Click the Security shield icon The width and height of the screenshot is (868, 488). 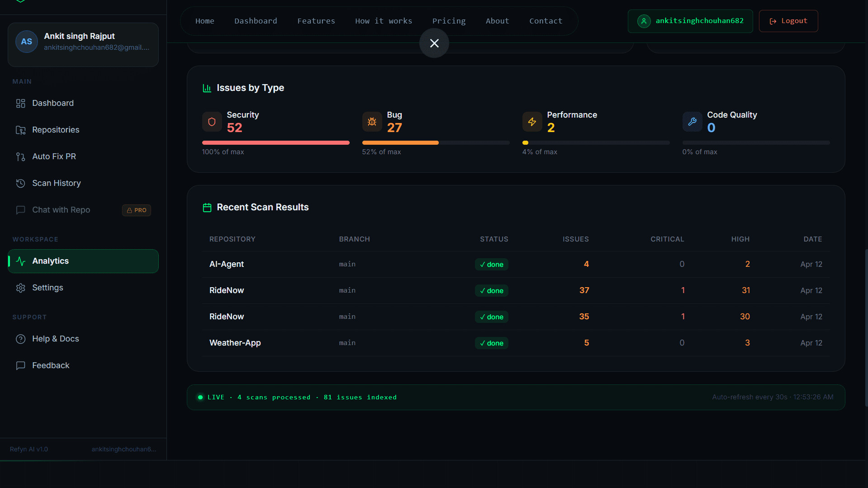pos(212,122)
